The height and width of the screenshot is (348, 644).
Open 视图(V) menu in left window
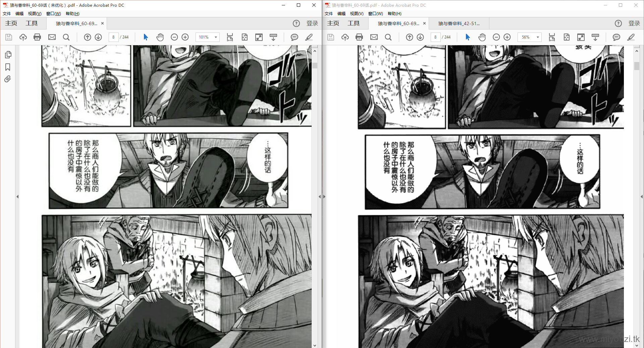(x=35, y=14)
